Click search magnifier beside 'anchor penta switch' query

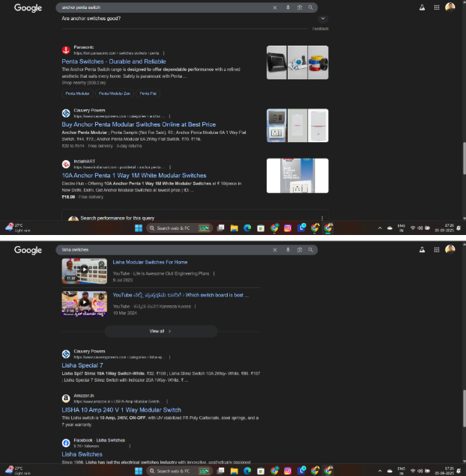pyautogui.click(x=310, y=7)
